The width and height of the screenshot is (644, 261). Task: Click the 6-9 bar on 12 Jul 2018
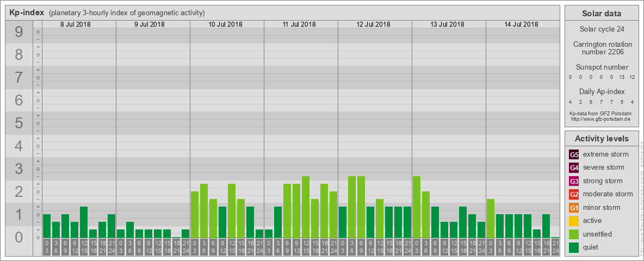[361, 207]
